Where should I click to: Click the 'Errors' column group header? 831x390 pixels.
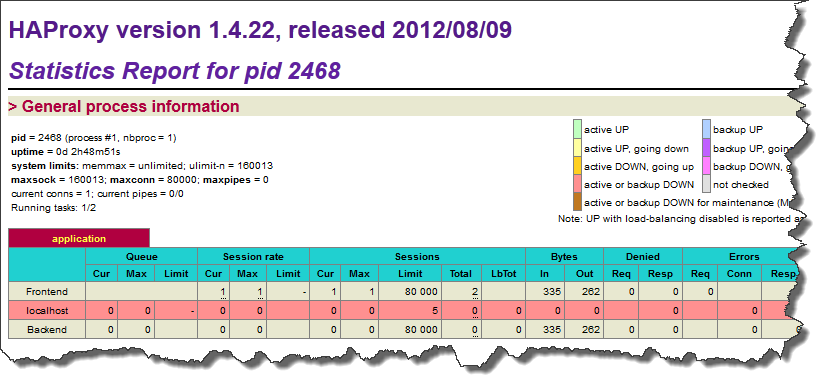744,256
